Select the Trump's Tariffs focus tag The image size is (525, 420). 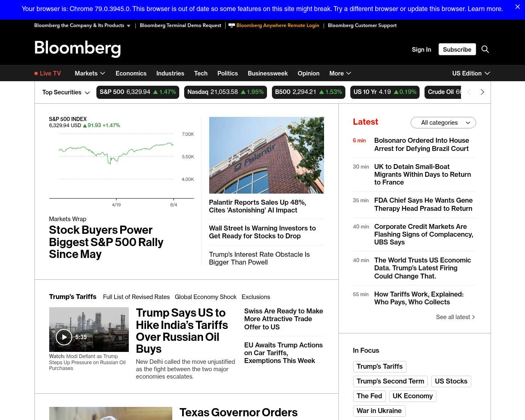(x=379, y=367)
